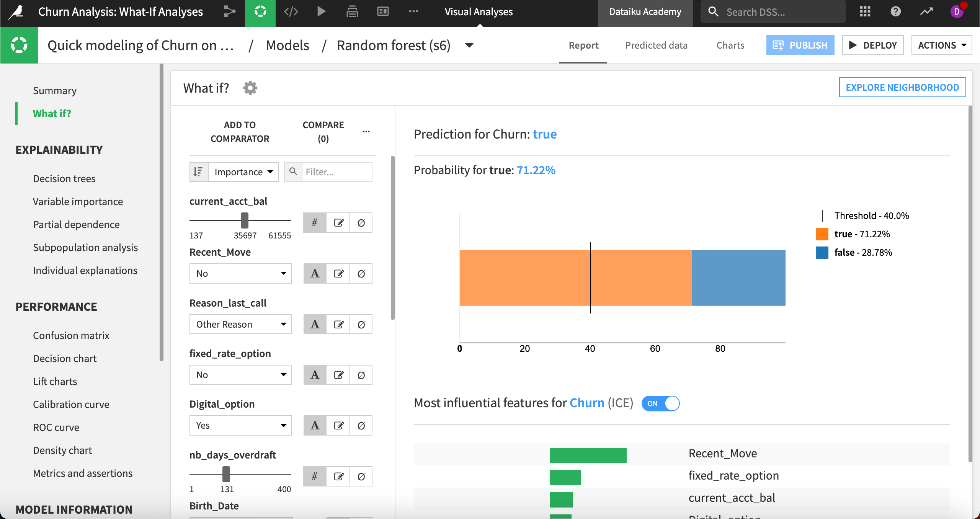Viewport: 980px width, 519px height.
Task: Switch to Predicted data tab
Action: point(656,46)
